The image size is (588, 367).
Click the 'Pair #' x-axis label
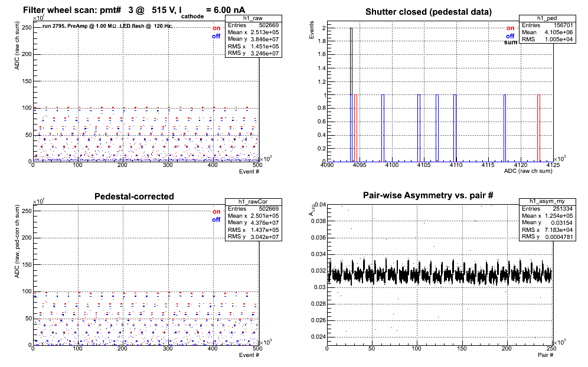(x=545, y=355)
